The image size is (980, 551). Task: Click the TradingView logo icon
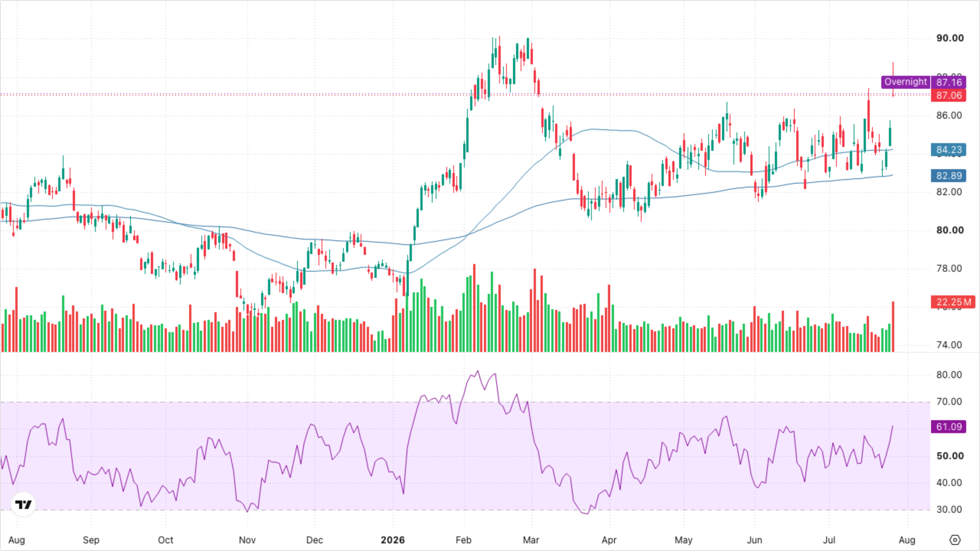click(23, 504)
